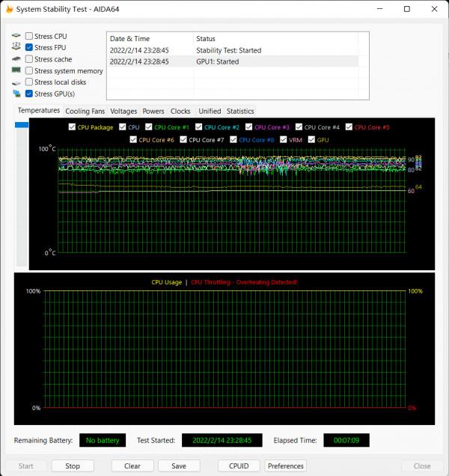Viewport: 449px width, 476px height.
Task: Open the CPUID panel button
Action: click(x=238, y=466)
